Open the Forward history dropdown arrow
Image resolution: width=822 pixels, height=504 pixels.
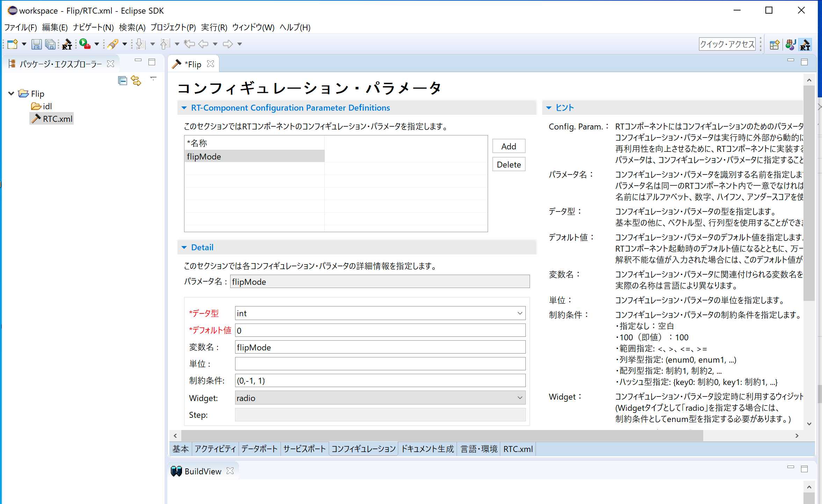(240, 44)
